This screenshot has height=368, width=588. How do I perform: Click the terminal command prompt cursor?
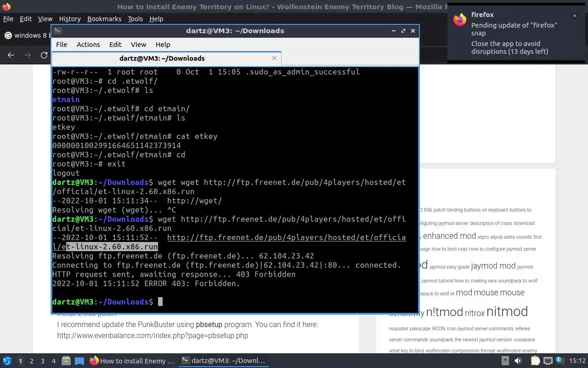click(x=160, y=302)
